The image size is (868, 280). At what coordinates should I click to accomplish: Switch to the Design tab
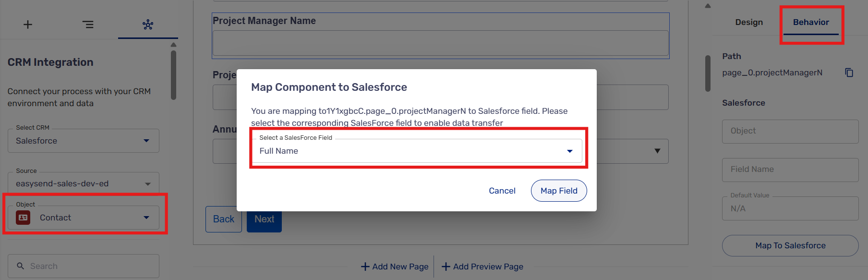tap(748, 22)
